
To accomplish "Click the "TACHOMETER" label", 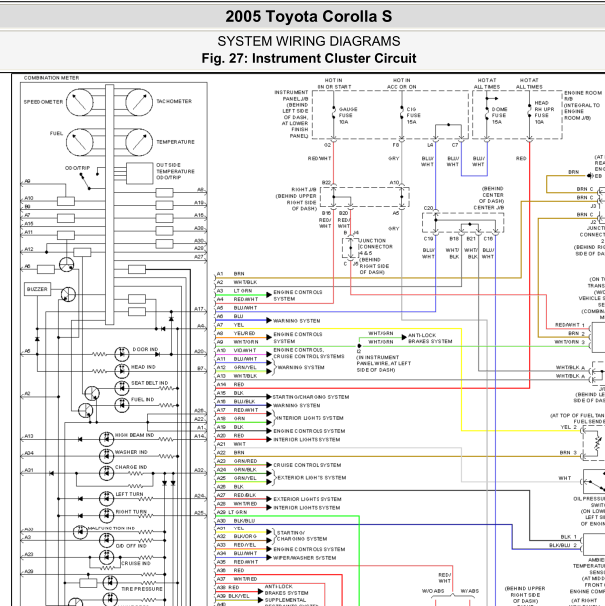I will [x=174, y=101].
